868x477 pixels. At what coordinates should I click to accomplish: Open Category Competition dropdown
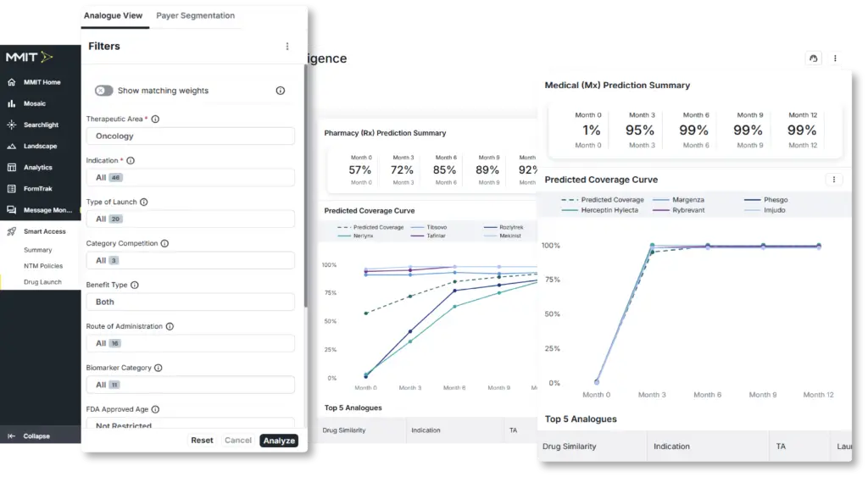click(x=191, y=261)
